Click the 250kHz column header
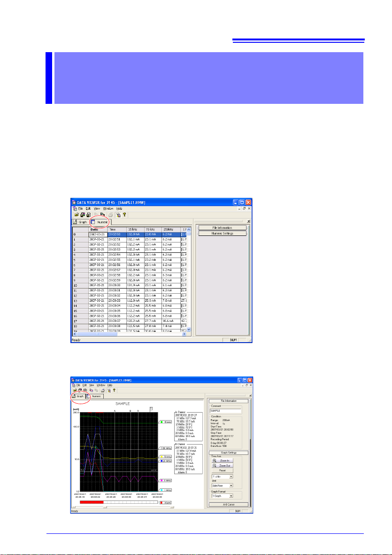Viewport: 392px width, 555px height. point(171,230)
